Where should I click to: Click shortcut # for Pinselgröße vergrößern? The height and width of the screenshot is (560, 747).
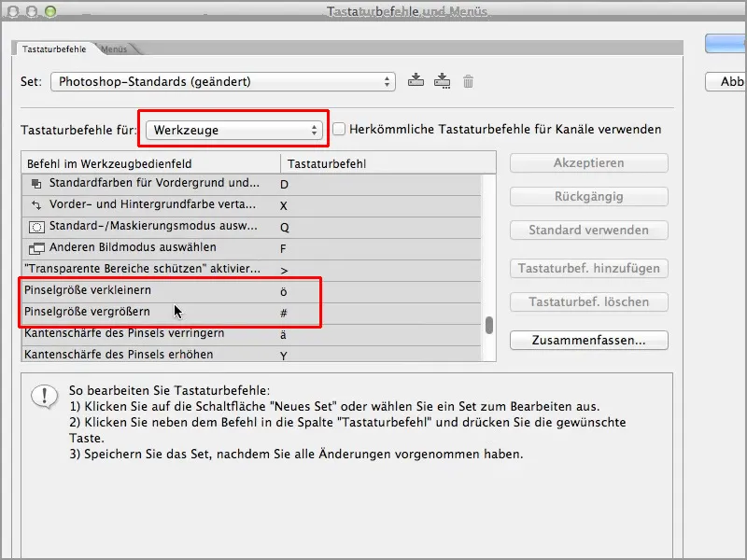[x=284, y=313]
